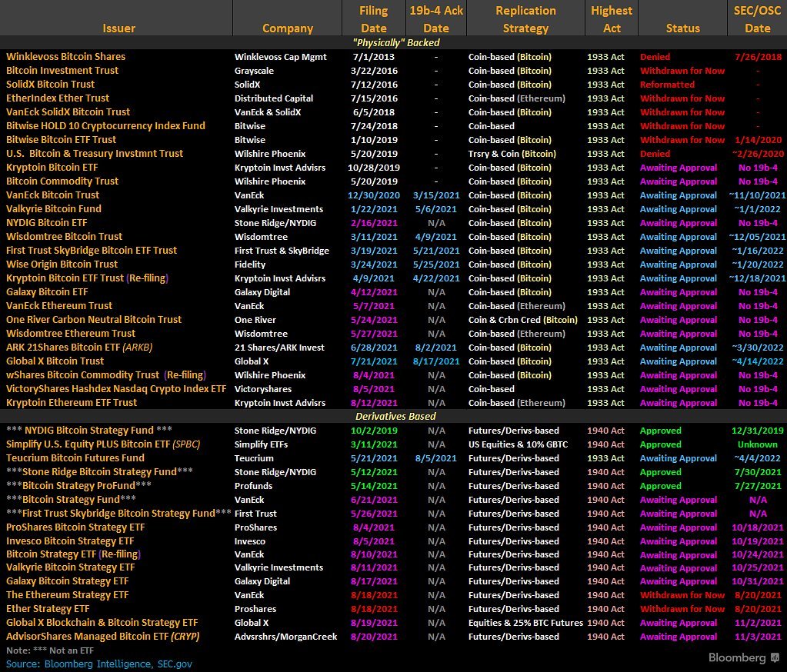787x672 pixels.
Task: Select Wise Origin Bitcoin Trust issuer
Action: click(x=62, y=264)
